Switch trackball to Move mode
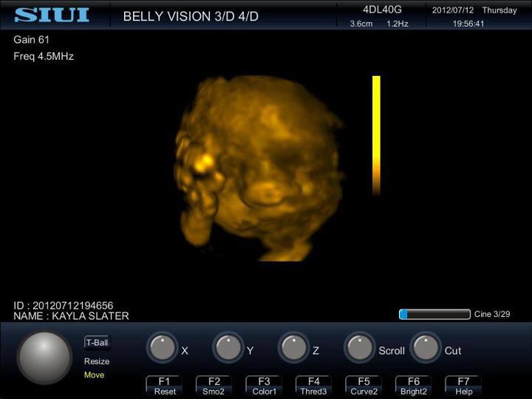Viewport: 532px width, 399px height. pos(95,375)
